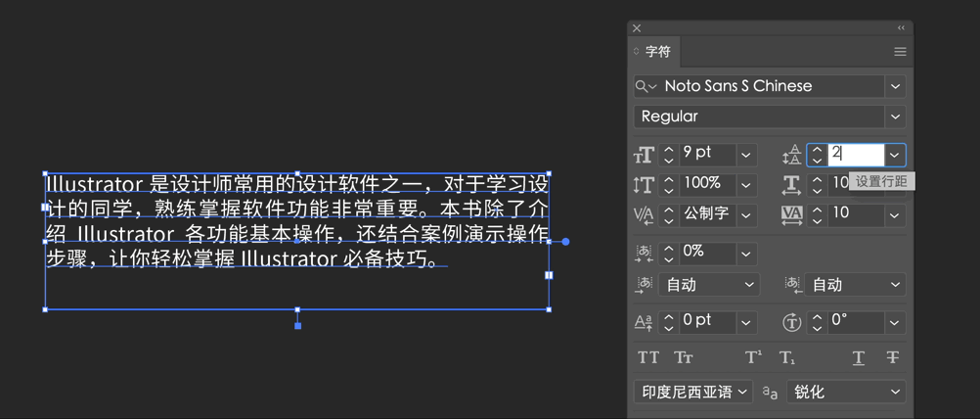980x419 pixels.
Task: Open the right aki 自动 dropdown
Action: click(855, 285)
